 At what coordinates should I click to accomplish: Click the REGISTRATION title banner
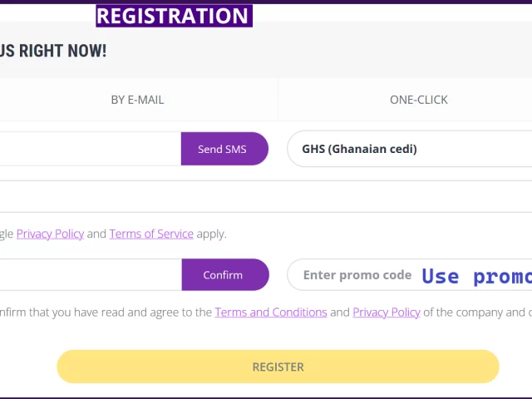click(174, 16)
